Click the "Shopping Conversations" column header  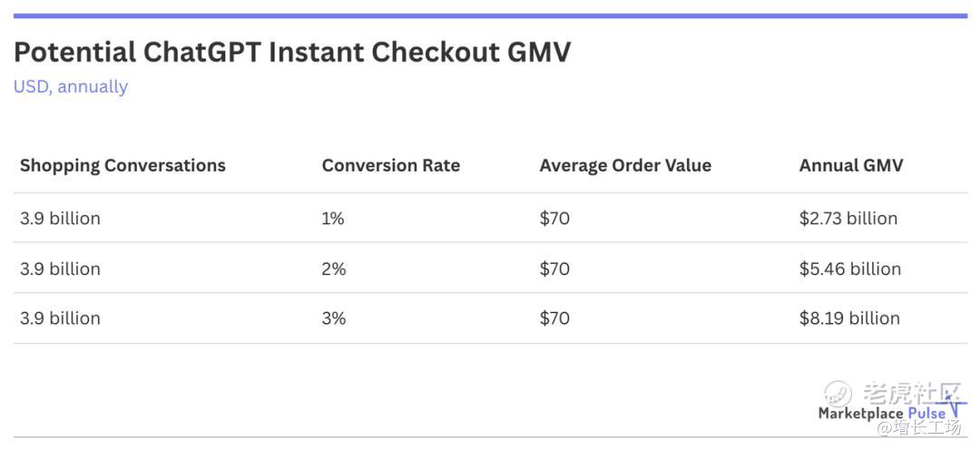[122, 165]
